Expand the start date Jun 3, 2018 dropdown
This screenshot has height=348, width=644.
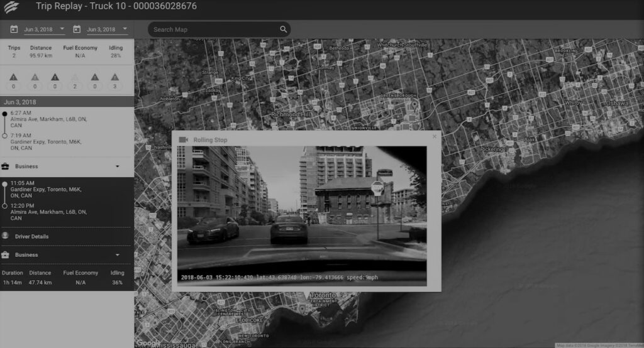(x=62, y=29)
